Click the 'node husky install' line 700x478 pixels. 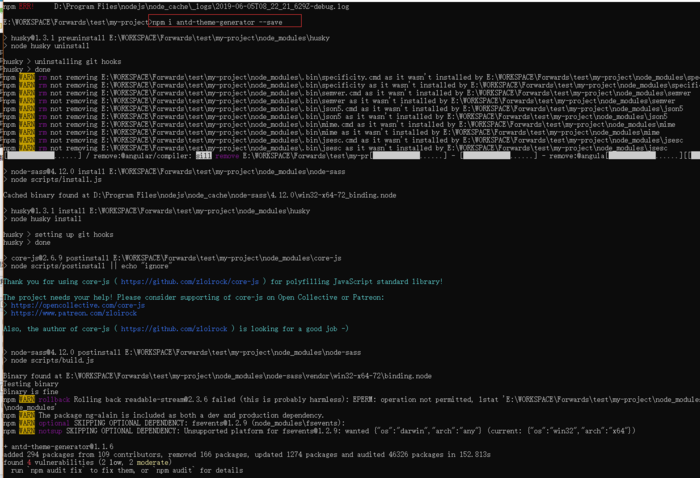click(42, 219)
